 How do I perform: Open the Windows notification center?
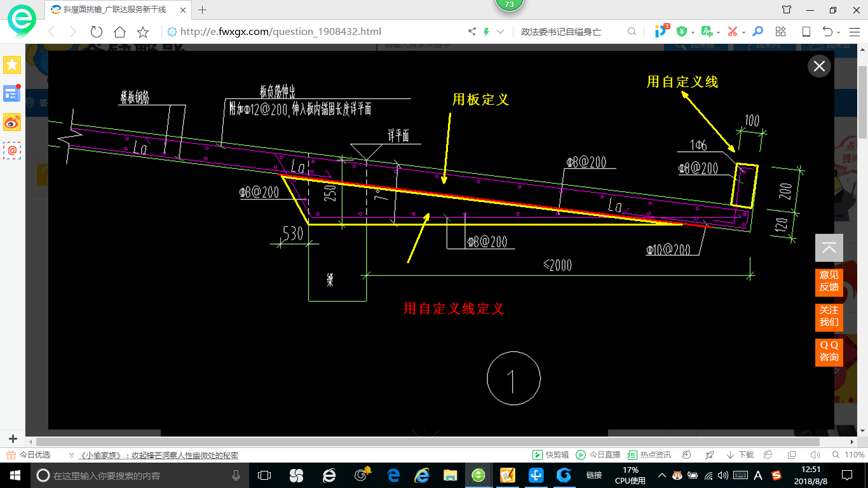846,475
